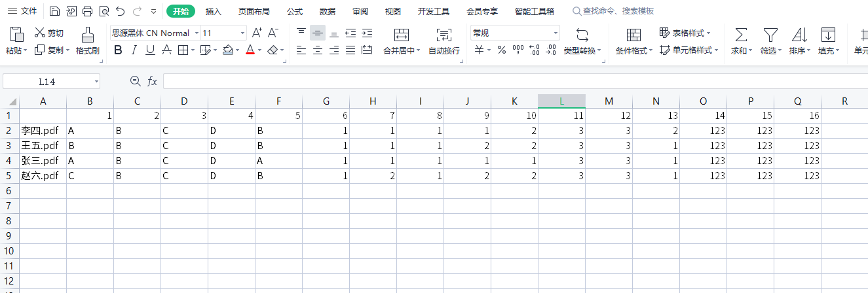The height and width of the screenshot is (293, 868).
Task: Click the percent style icon
Action: (x=501, y=50)
